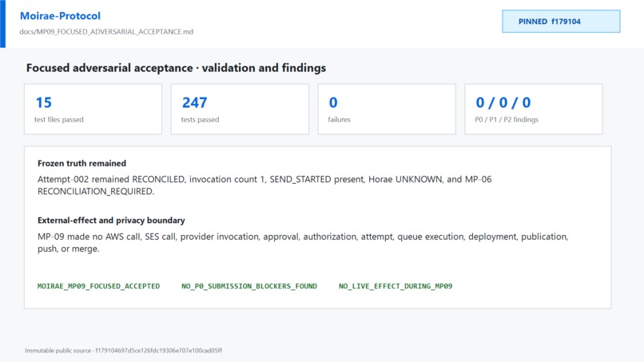This screenshot has height=362, width=644.
Task: Select the 247 tests passed card
Action: tap(240, 109)
